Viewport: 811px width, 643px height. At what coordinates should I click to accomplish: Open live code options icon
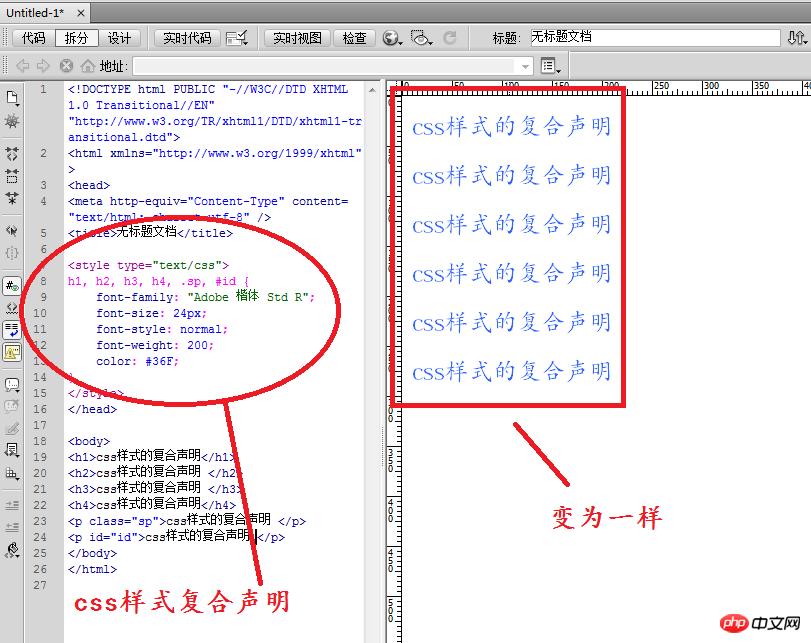click(x=237, y=38)
